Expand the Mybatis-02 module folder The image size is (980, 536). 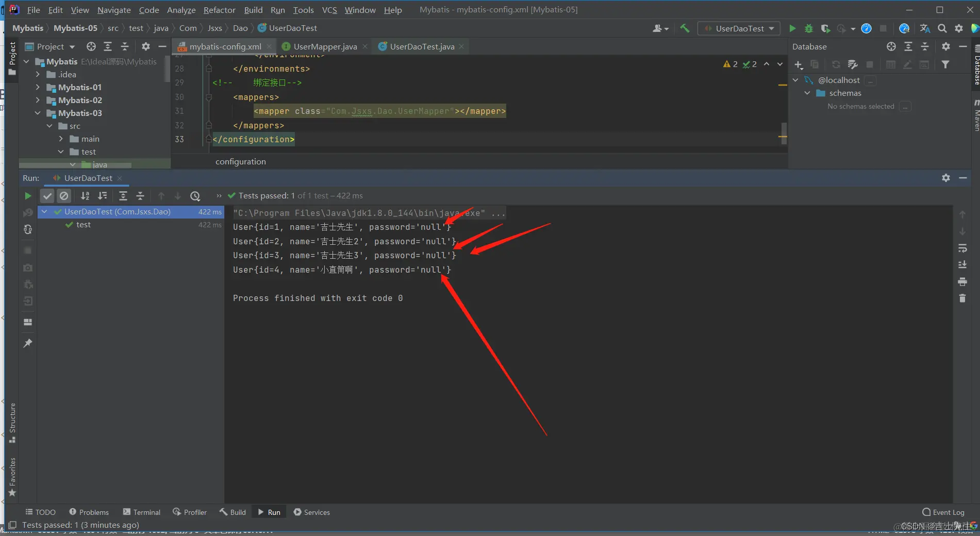pyautogui.click(x=38, y=100)
